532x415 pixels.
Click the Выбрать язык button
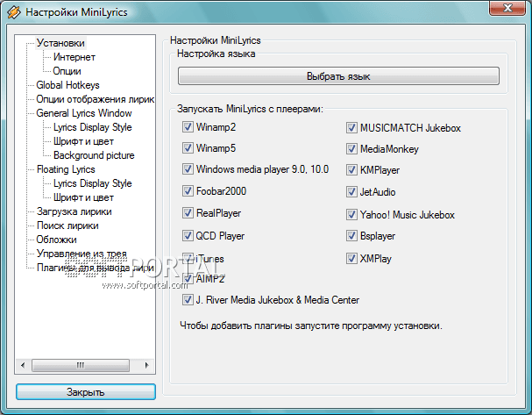pyautogui.click(x=338, y=76)
